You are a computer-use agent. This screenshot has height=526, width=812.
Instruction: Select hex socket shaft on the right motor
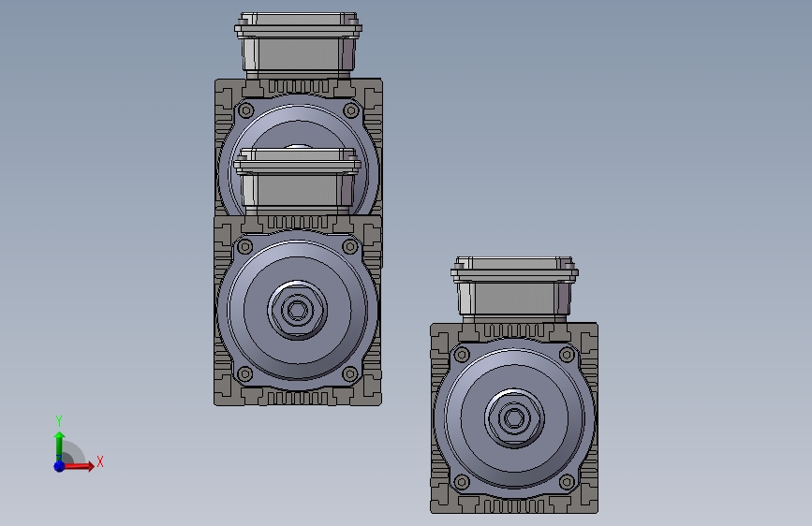(x=514, y=417)
